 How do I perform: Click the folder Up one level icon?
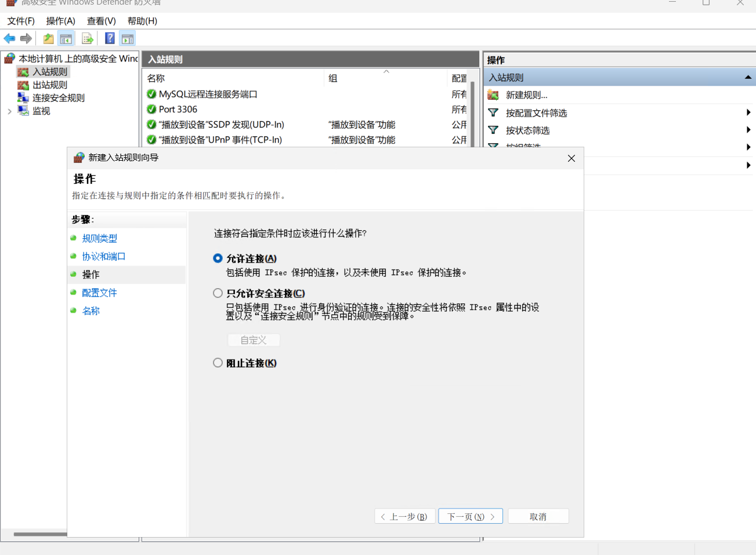48,39
